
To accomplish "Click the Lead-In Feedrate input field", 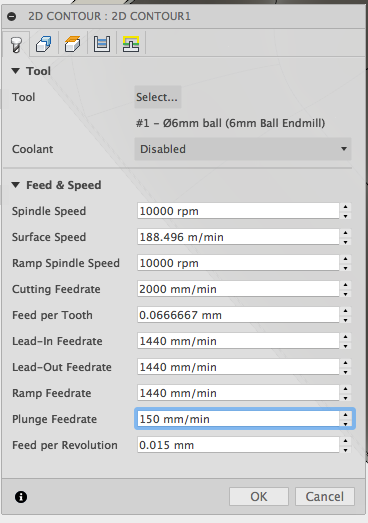I will (238, 341).
